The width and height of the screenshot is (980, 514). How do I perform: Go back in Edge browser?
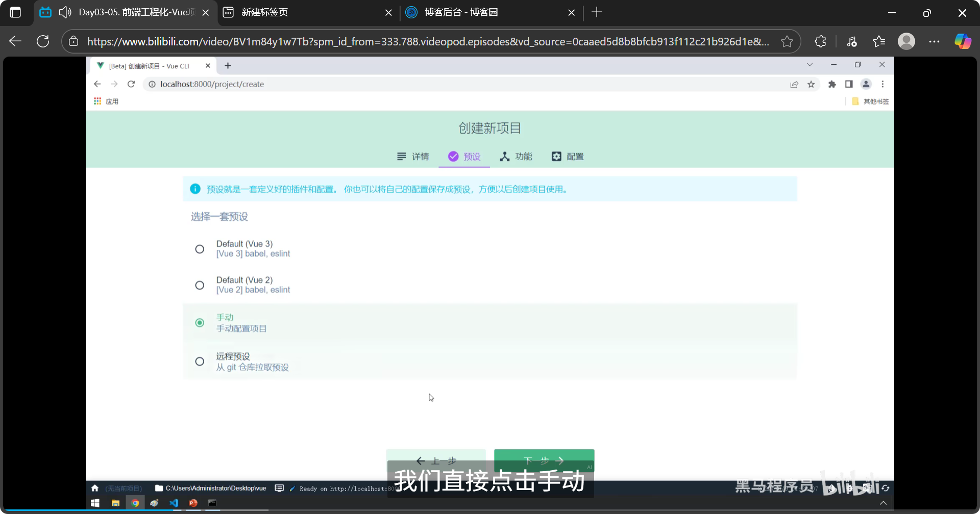click(15, 41)
